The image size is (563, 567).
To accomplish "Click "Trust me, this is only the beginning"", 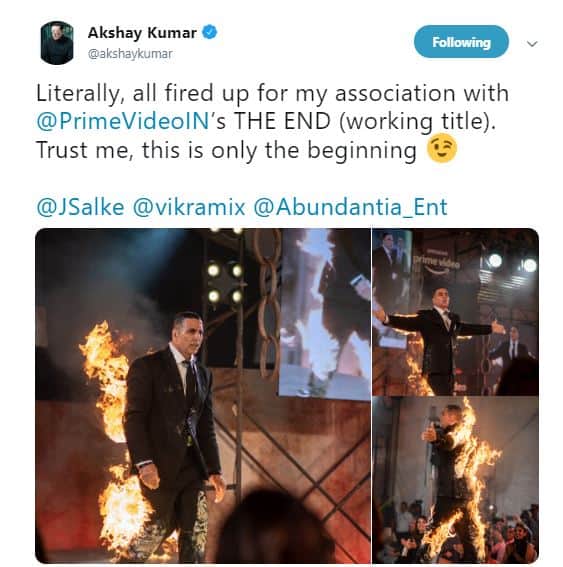I will (226, 150).
